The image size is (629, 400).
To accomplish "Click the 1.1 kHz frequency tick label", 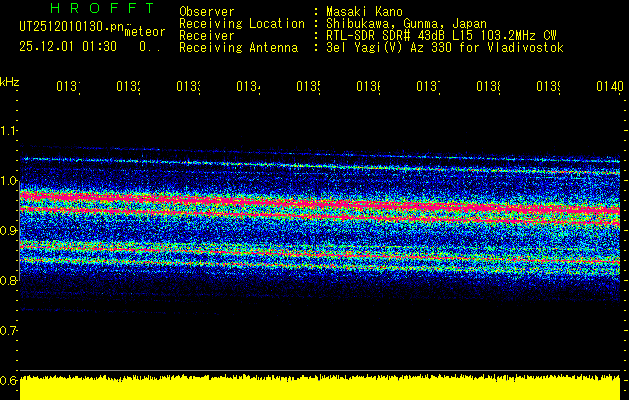I will click(9, 131).
